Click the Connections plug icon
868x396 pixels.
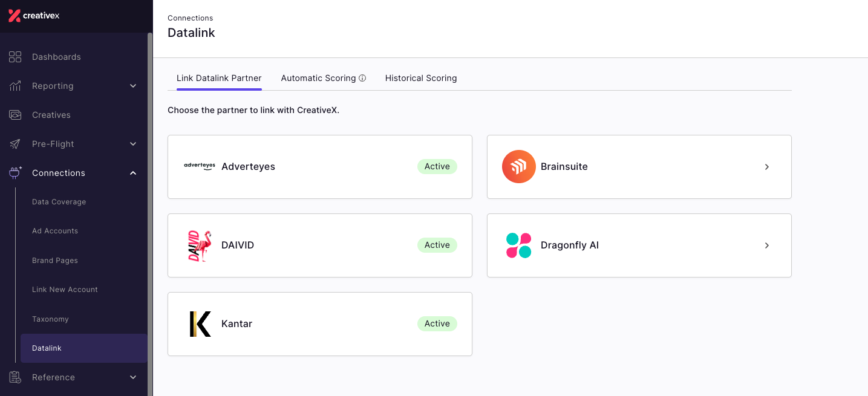pos(15,173)
